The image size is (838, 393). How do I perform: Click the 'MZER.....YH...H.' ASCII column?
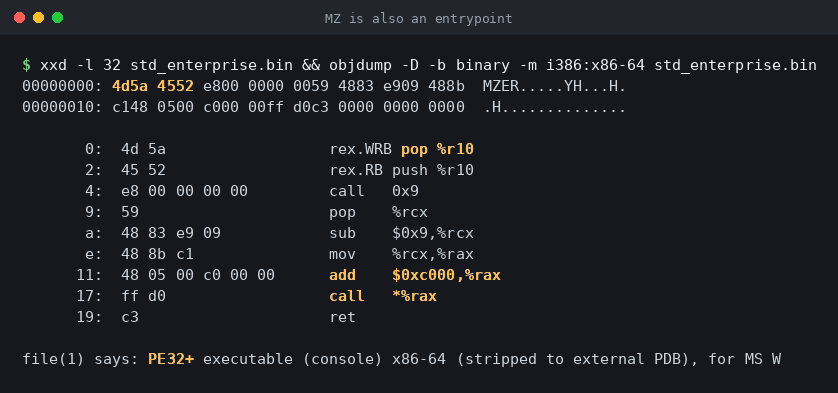pos(554,86)
